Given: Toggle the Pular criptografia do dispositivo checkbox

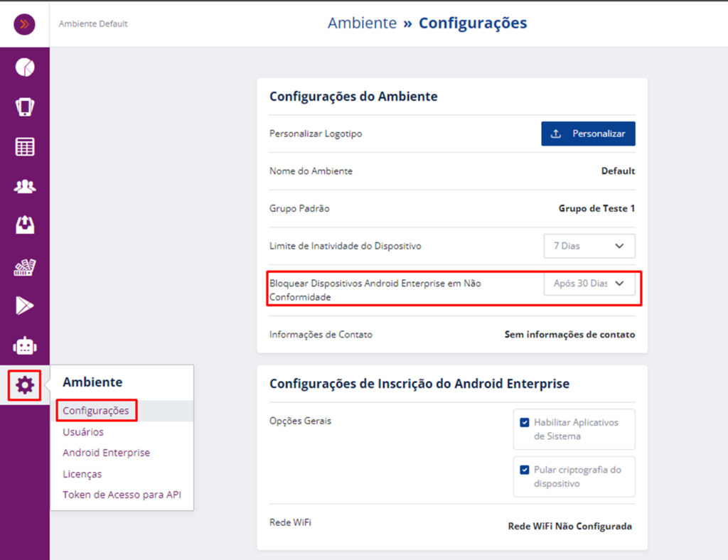Looking at the screenshot, I should tap(525, 470).
